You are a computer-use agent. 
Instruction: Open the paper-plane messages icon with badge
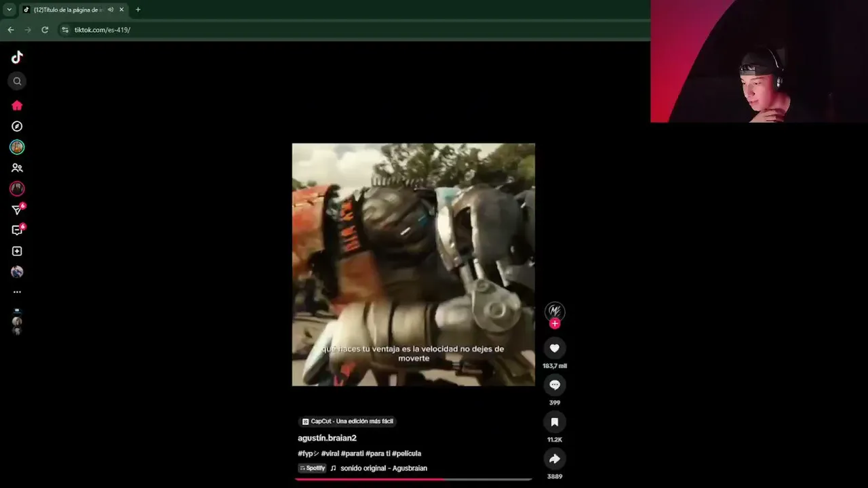coord(18,209)
